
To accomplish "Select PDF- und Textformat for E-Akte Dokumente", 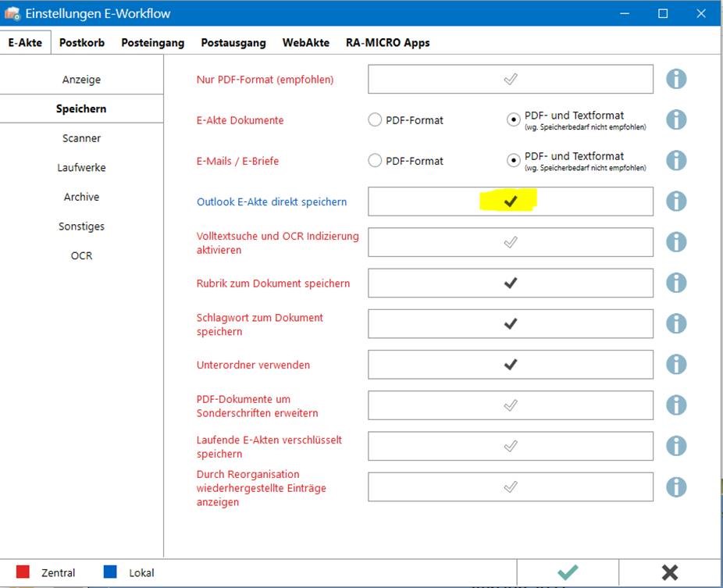I will 513,120.
